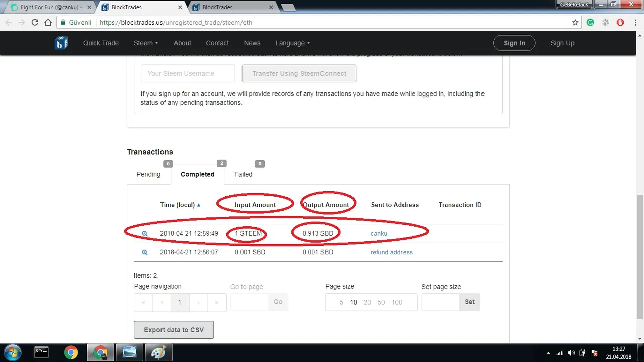Viewport: 644px width, 362px height.
Task: Focus the Set page size input
Action: click(x=441, y=302)
